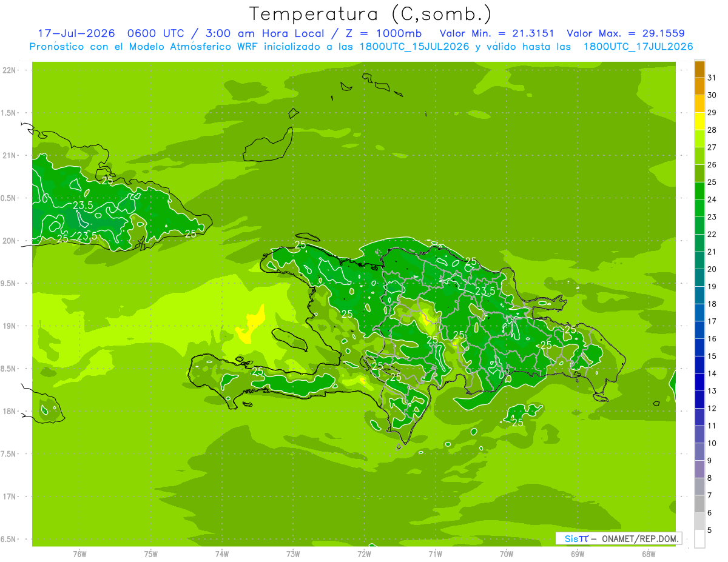Click the color bar label '29'
The width and height of the screenshot is (728, 562).
[712, 112]
